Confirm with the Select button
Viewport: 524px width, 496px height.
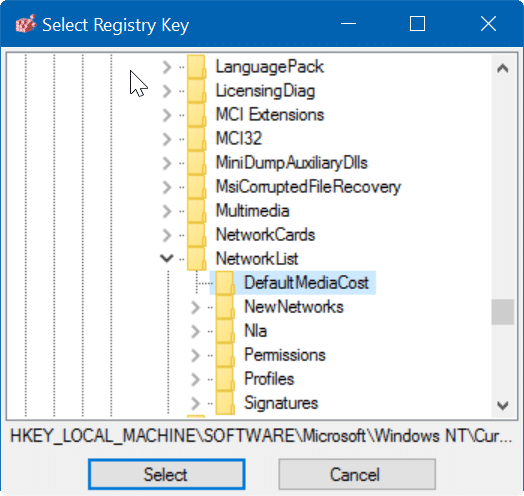pos(166,475)
